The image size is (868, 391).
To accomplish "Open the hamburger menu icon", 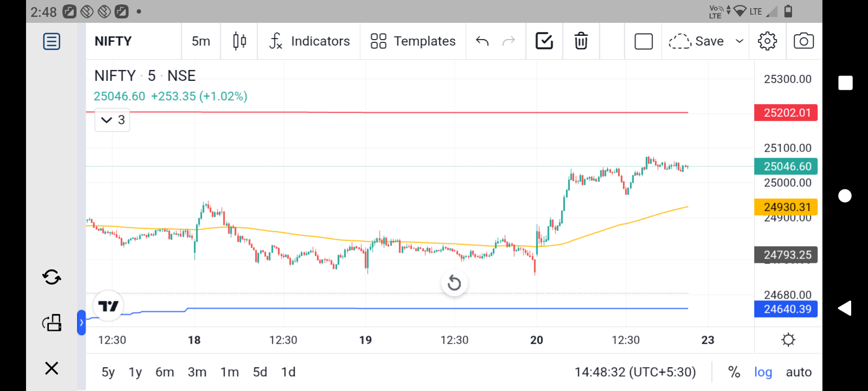I will point(52,41).
